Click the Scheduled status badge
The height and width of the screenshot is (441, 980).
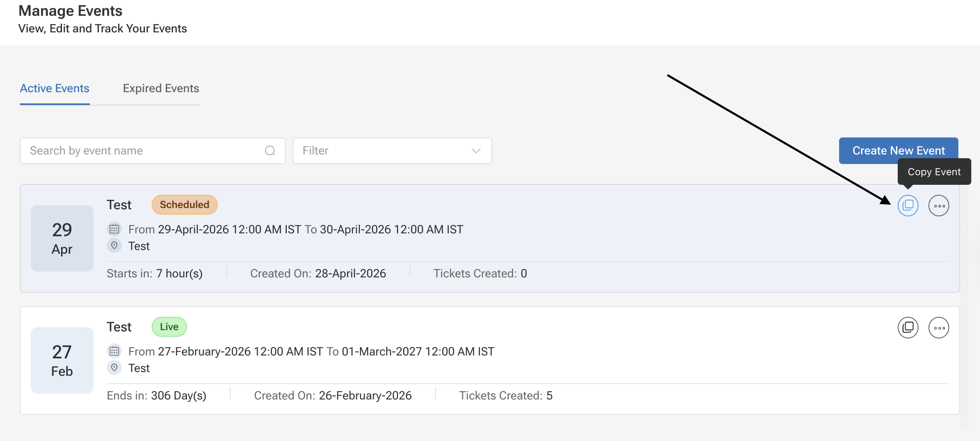click(185, 205)
